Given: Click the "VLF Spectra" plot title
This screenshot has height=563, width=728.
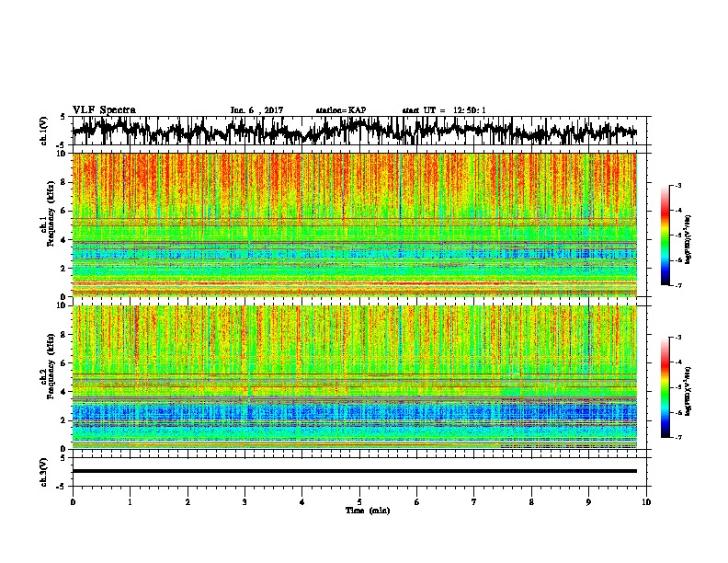Looking at the screenshot, I should coord(104,109).
